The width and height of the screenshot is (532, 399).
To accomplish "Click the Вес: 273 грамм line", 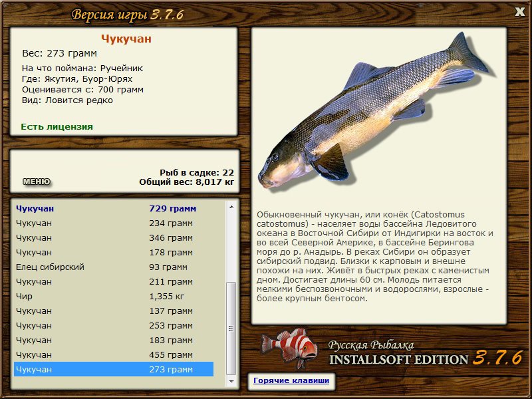I will (x=59, y=53).
